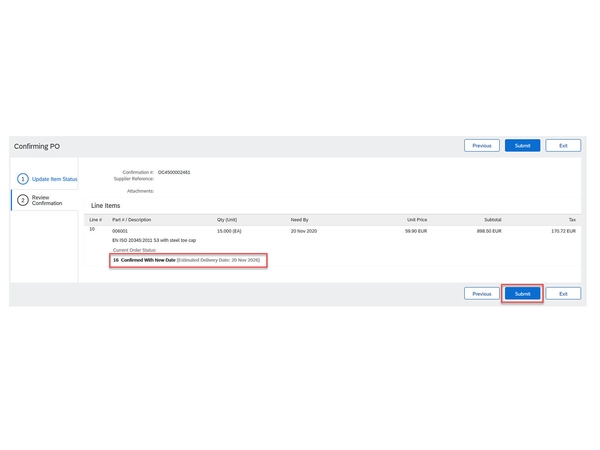Click the top Previous button
The width and height of the screenshot is (600, 450).
[x=481, y=146]
